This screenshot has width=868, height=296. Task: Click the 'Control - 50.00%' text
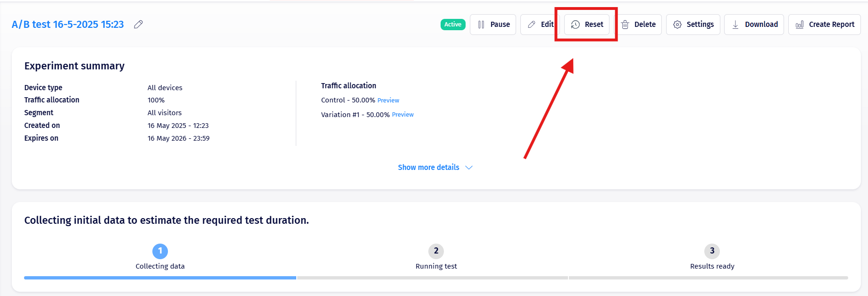click(348, 100)
